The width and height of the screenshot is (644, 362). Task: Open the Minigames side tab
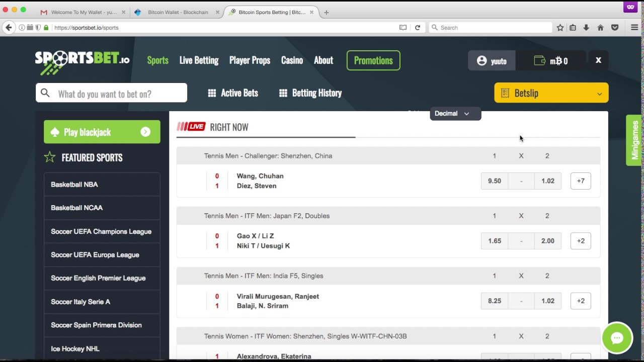pos(634,140)
